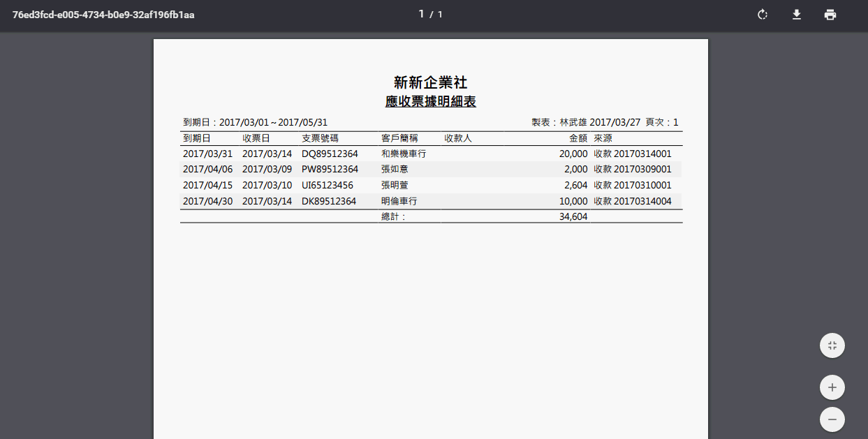
Task: Click the 到期日 column header
Action: tap(197, 138)
